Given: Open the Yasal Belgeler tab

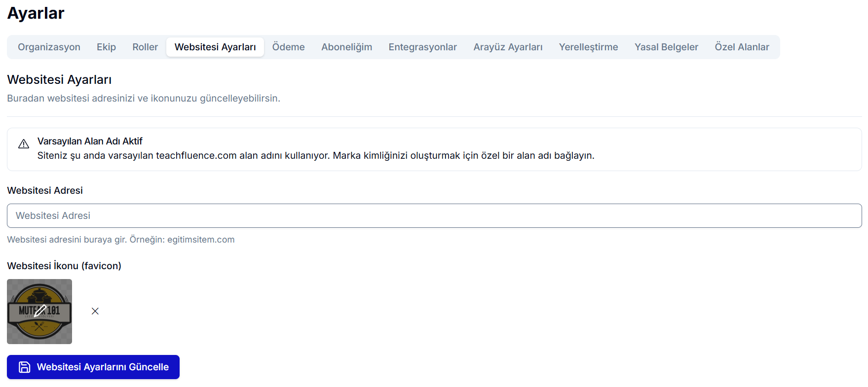Looking at the screenshot, I should coord(666,47).
